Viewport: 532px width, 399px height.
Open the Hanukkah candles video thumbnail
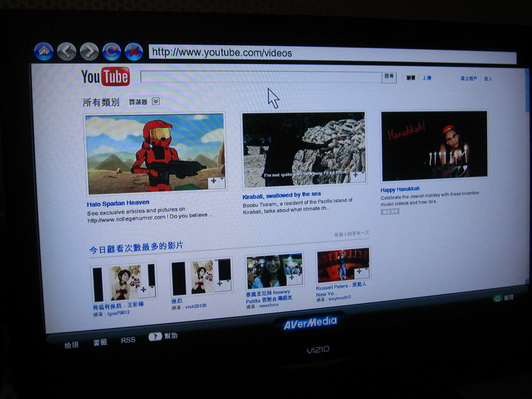[434, 146]
